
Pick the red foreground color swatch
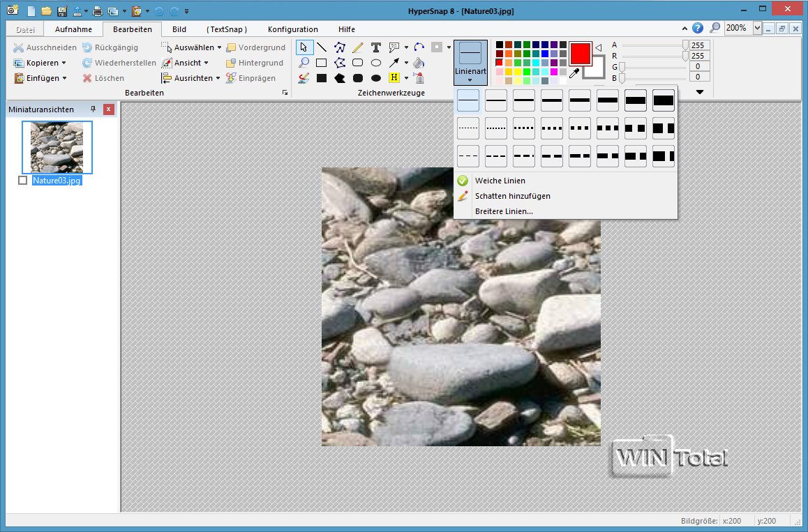point(580,53)
